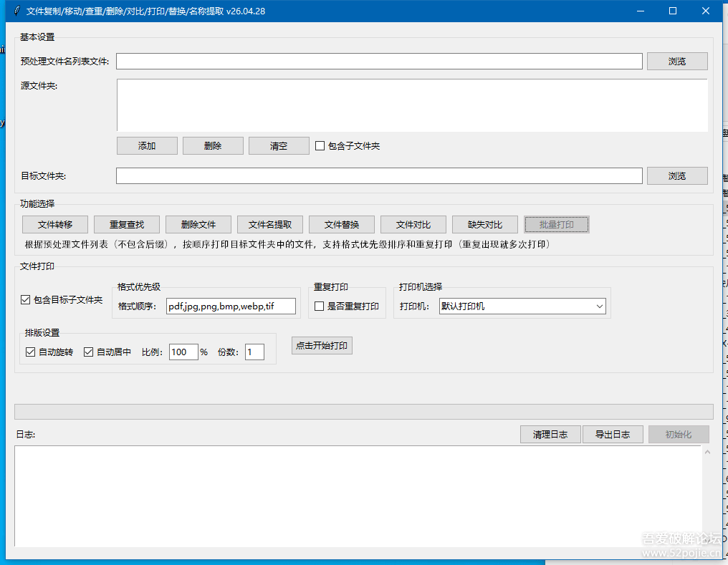Click the 目标文件夹 input field
The height and width of the screenshot is (565, 728).
pyautogui.click(x=379, y=176)
